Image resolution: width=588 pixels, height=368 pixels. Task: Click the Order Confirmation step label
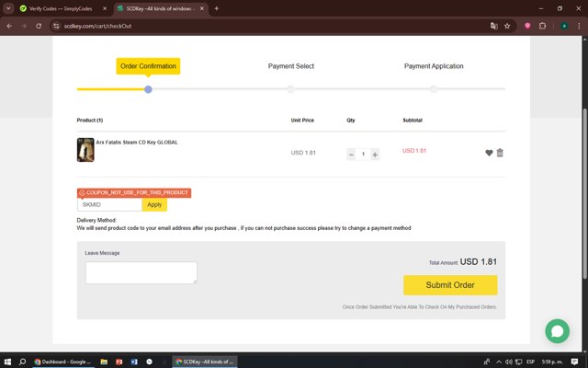point(148,66)
